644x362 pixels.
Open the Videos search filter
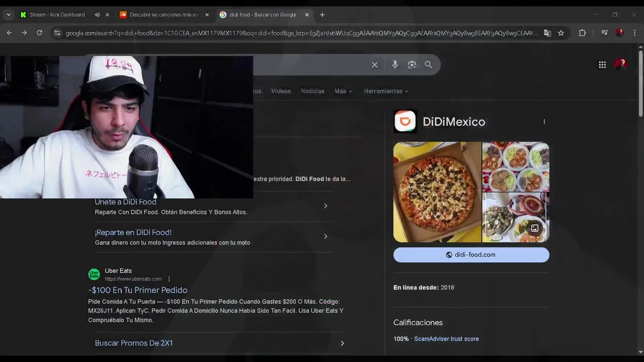click(281, 91)
